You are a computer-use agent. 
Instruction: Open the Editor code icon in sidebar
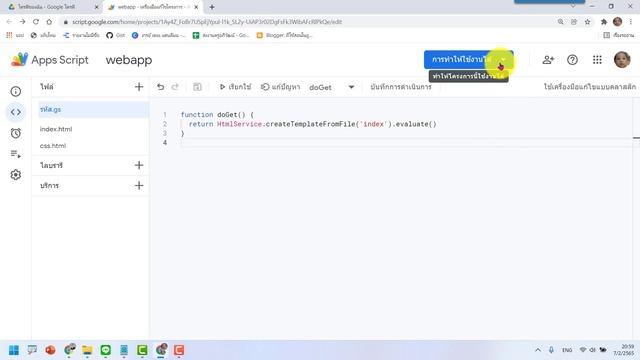coord(16,112)
